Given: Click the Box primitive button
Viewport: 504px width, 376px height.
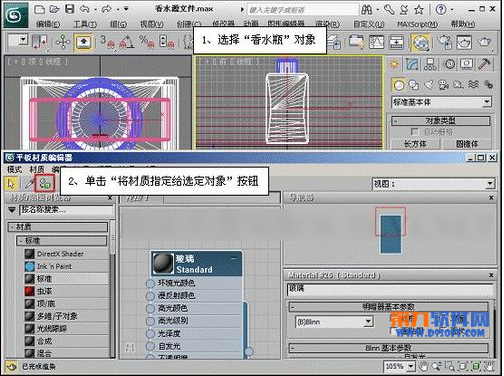Looking at the screenshot, I should [x=415, y=144].
